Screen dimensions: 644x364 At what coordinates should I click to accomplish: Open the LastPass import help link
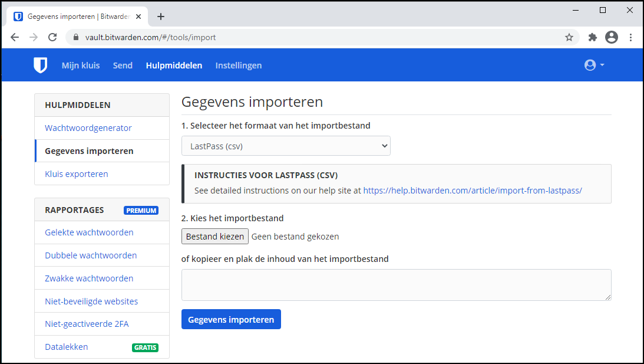tap(473, 191)
